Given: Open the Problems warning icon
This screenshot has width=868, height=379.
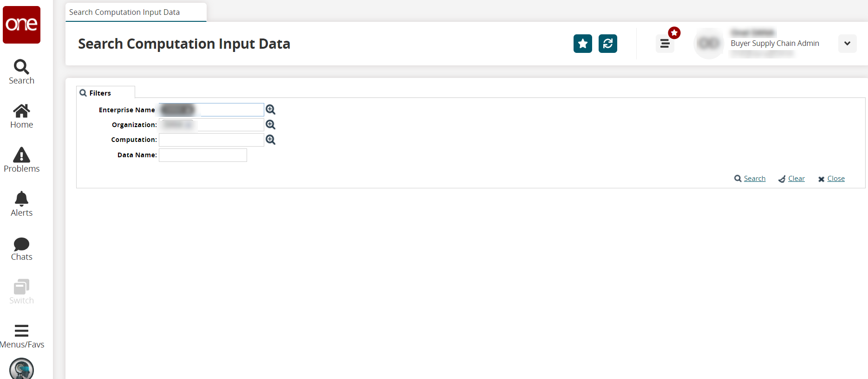Looking at the screenshot, I should [21, 160].
